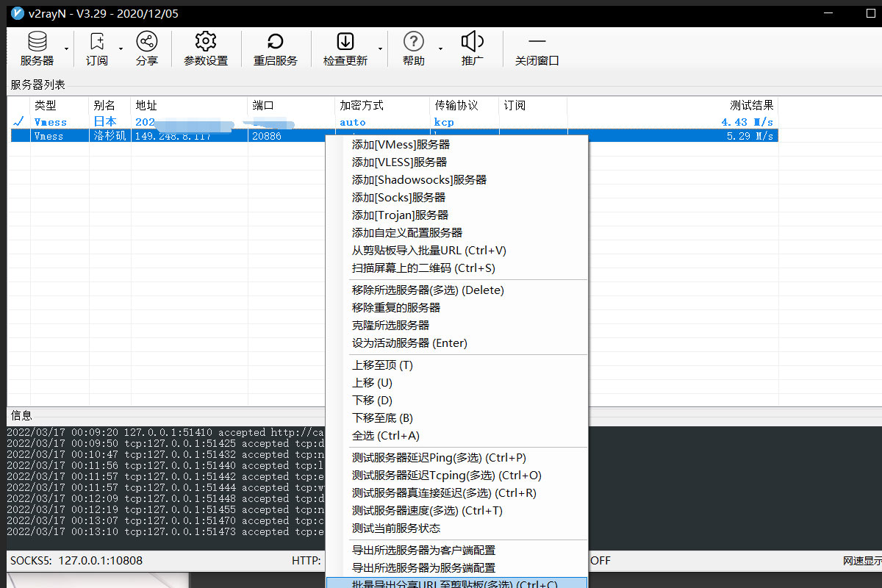Expand the dropdown arrow beside 服务器
882x588 pixels.
[66, 49]
